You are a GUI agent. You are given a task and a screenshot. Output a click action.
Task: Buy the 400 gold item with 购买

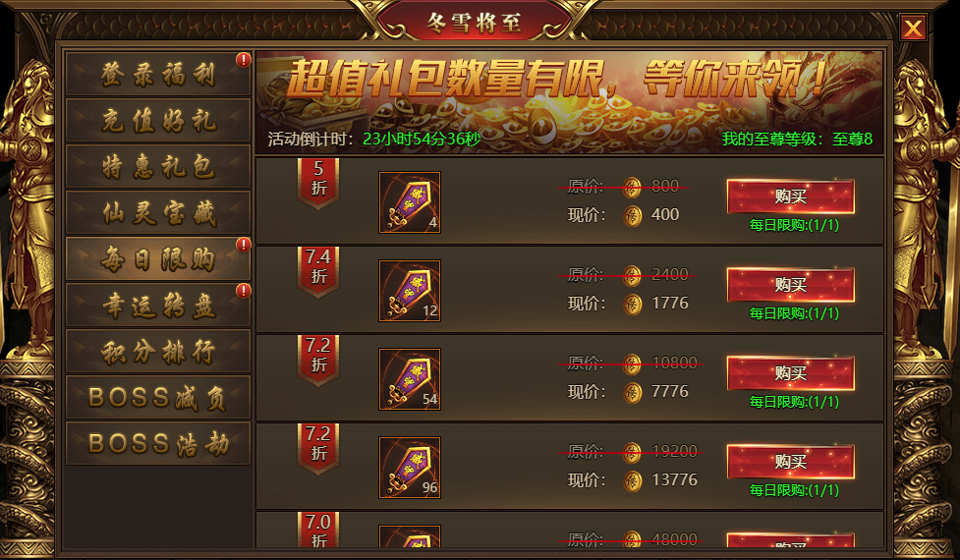tap(790, 196)
